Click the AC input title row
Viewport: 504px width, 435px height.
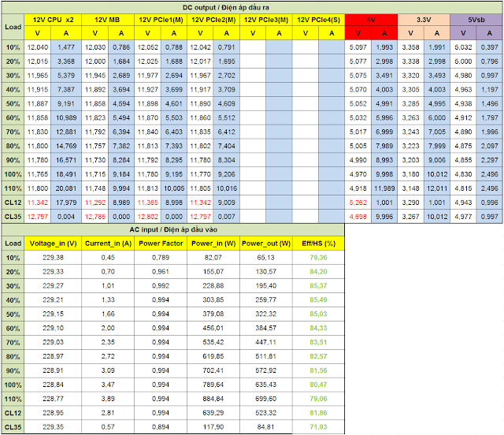pyautogui.click(x=172, y=229)
